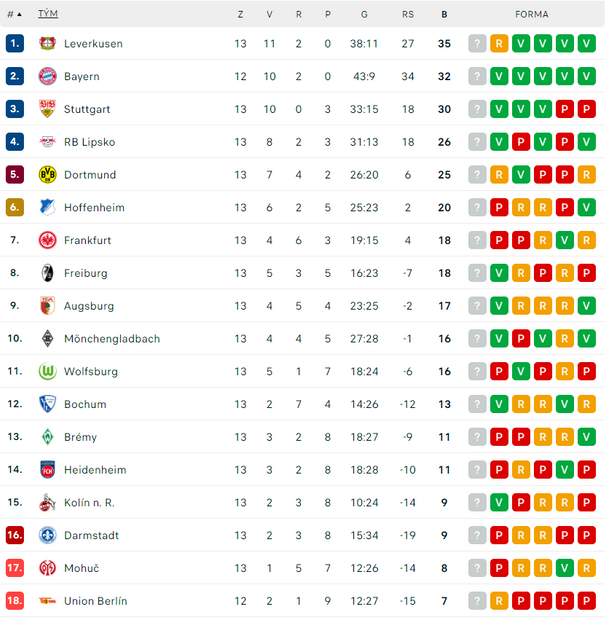Image resolution: width=606 pixels, height=620 pixels.
Task: Click the Brémy club crest icon
Action: [x=47, y=437]
